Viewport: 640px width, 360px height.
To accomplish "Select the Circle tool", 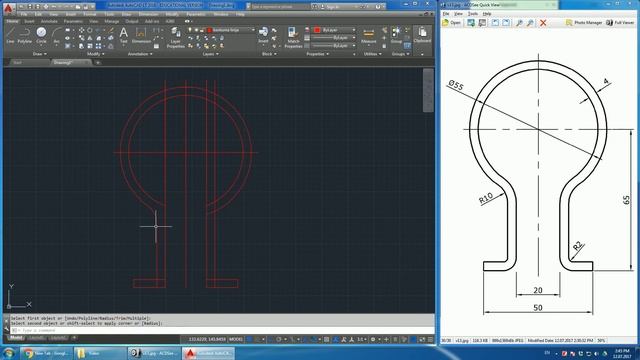I will (x=41, y=36).
